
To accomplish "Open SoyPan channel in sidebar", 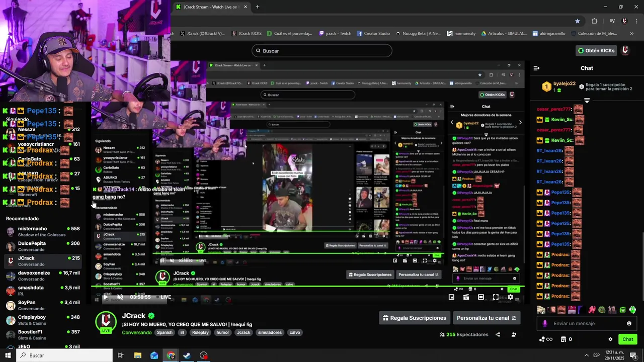I will [x=43, y=305].
